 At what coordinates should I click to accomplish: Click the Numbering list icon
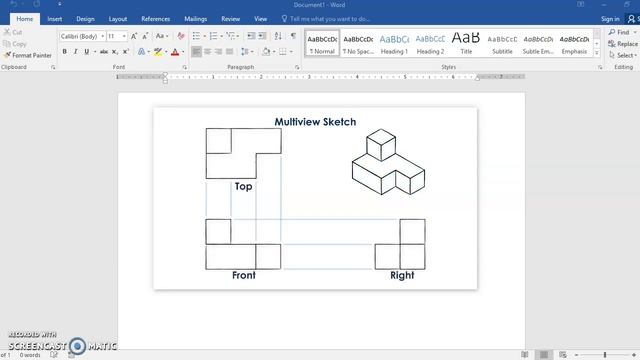coord(213,36)
